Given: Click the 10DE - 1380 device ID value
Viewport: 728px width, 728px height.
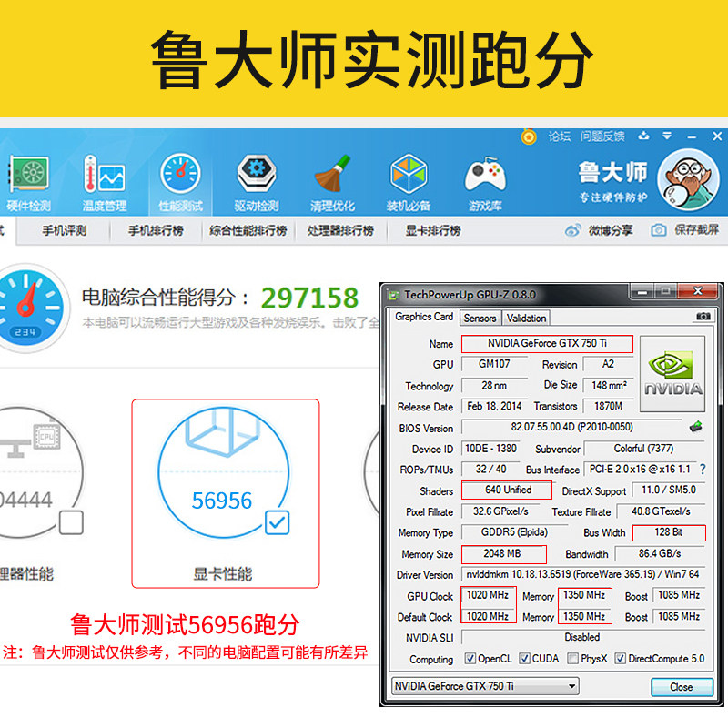Looking at the screenshot, I should click(491, 449).
